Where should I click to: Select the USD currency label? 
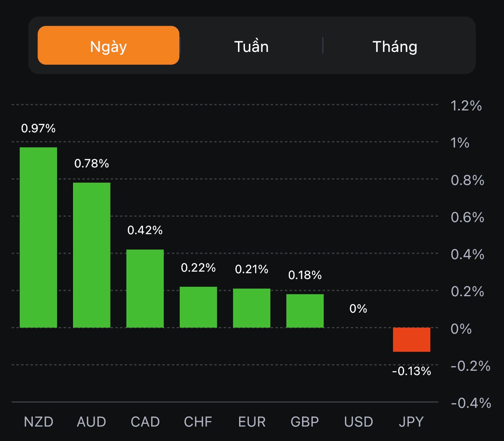[358, 422]
